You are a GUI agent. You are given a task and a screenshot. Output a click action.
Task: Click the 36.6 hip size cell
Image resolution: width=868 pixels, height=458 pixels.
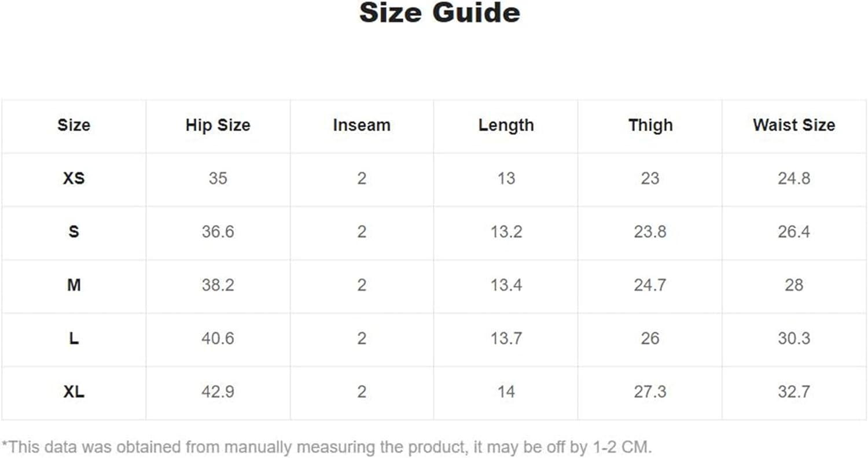pyautogui.click(x=218, y=232)
